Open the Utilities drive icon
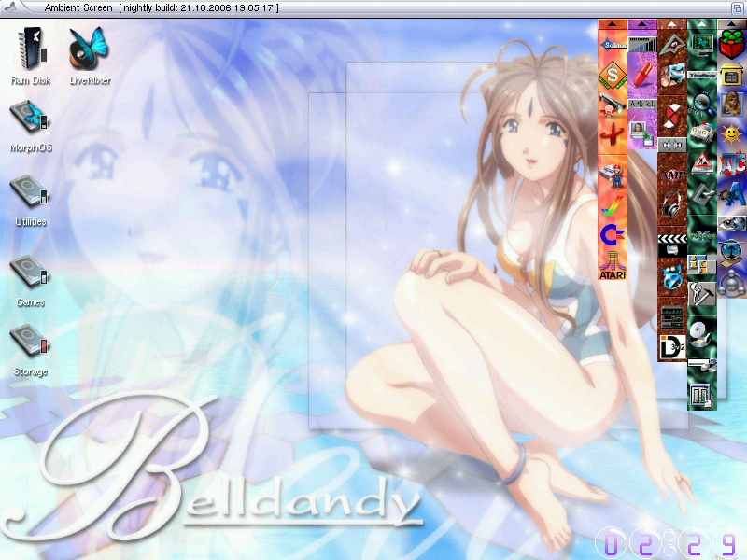 click(x=31, y=200)
